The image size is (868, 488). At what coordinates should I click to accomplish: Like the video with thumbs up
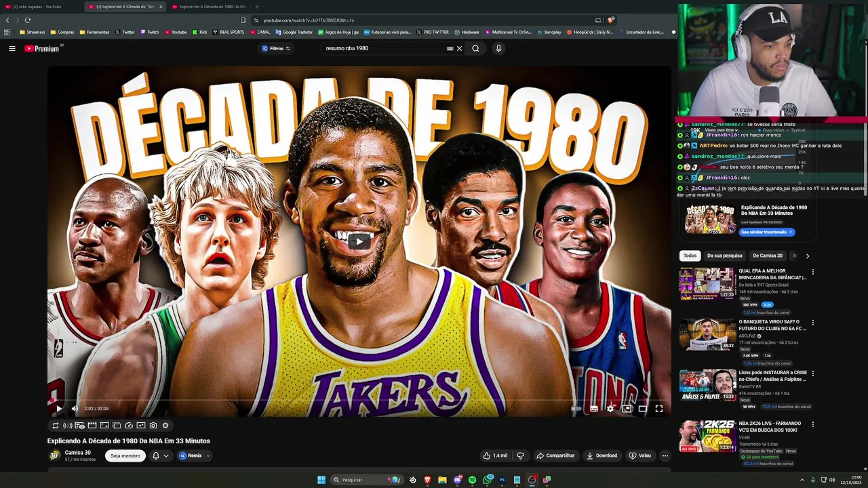[495, 455]
